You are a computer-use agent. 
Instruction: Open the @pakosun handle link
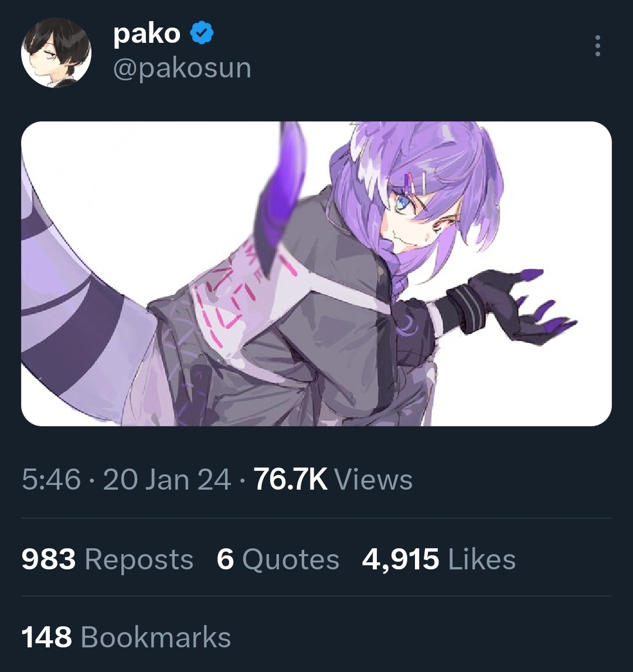(x=182, y=67)
